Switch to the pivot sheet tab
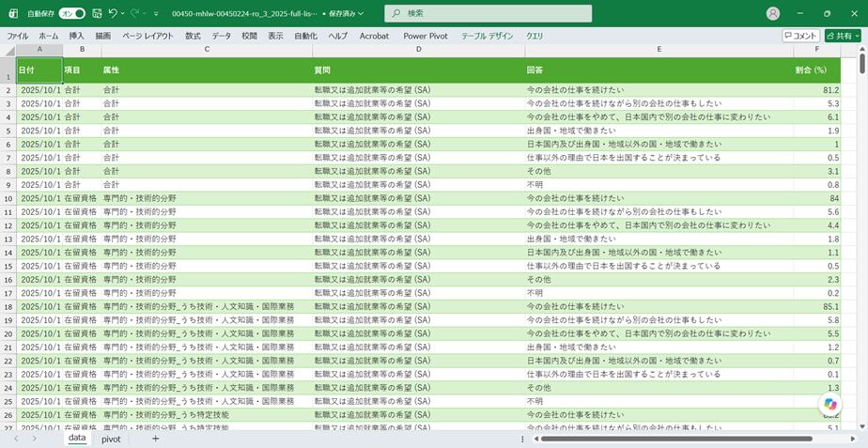Screen dimensions: 868x448 point(111,439)
